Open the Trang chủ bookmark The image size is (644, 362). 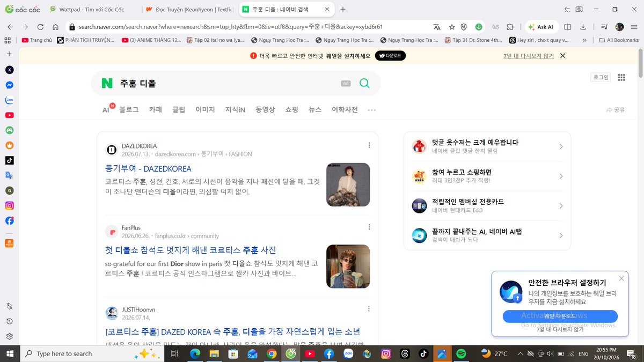[x=36, y=40]
